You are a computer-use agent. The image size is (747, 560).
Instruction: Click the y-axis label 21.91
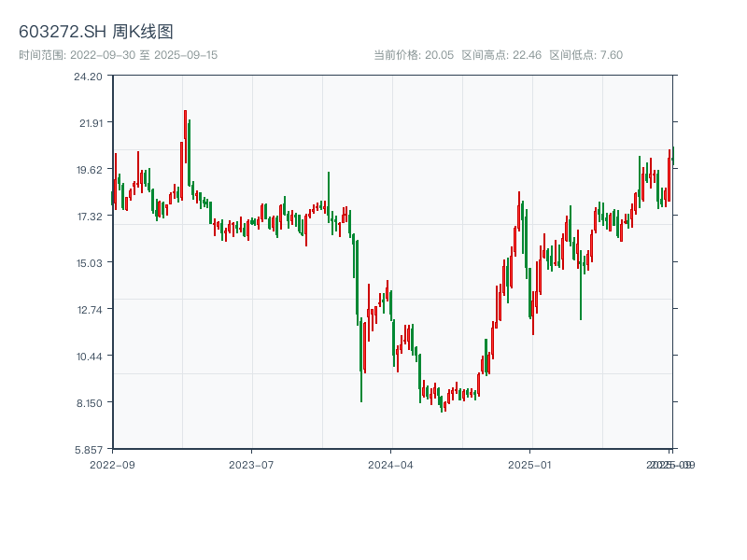click(91, 123)
